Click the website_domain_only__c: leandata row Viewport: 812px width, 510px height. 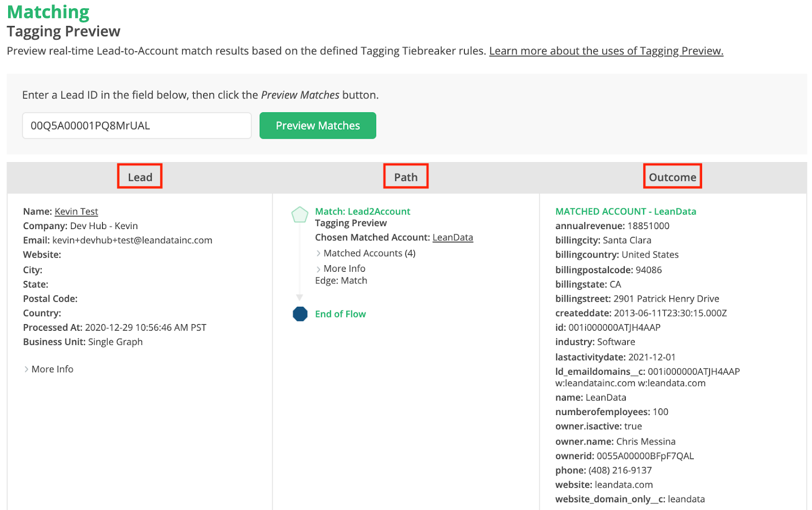(630, 499)
